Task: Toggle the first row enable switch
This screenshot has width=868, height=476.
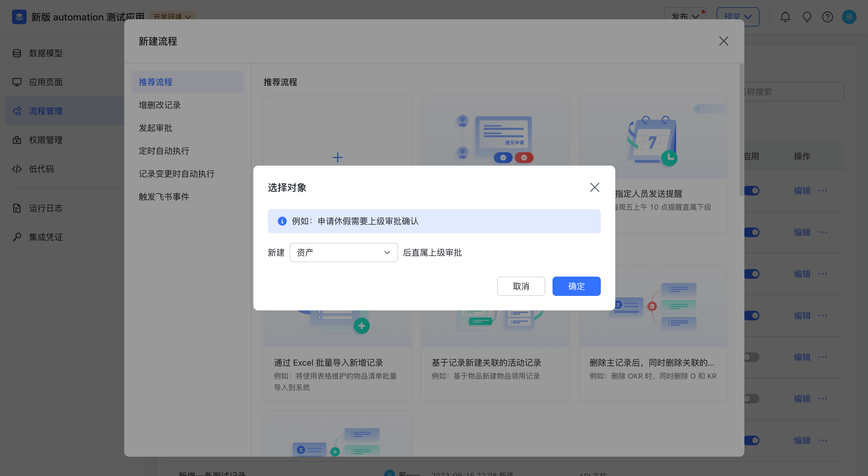Action: pos(752,190)
